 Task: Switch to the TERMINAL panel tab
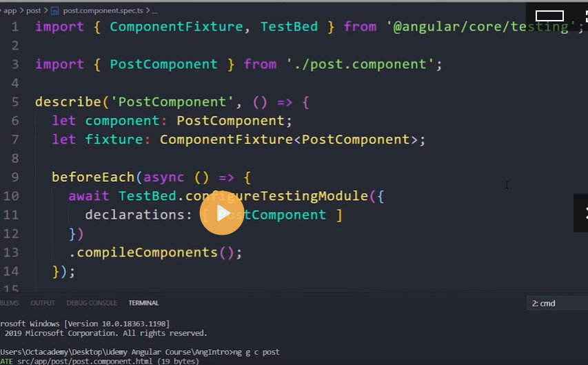pos(143,303)
